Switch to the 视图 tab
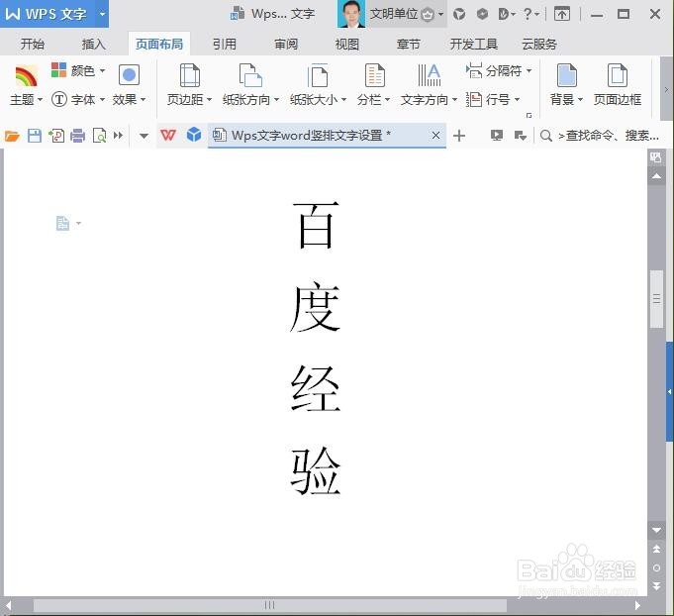 tap(346, 44)
